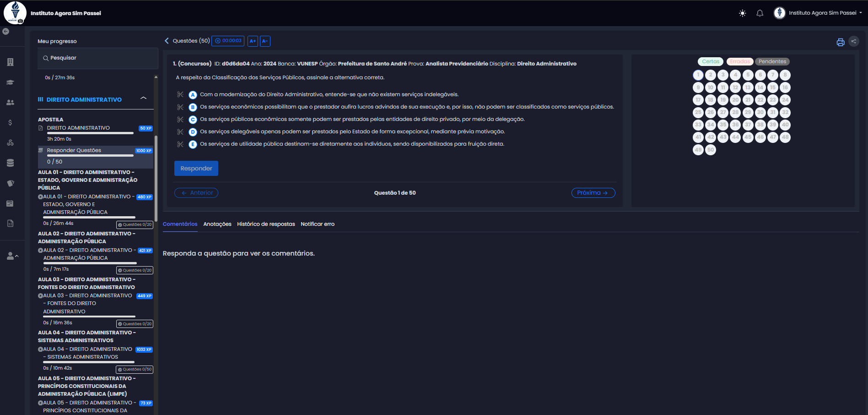The height and width of the screenshot is (415, 868).
Task: Click the Anterior button
Action: 196,193
